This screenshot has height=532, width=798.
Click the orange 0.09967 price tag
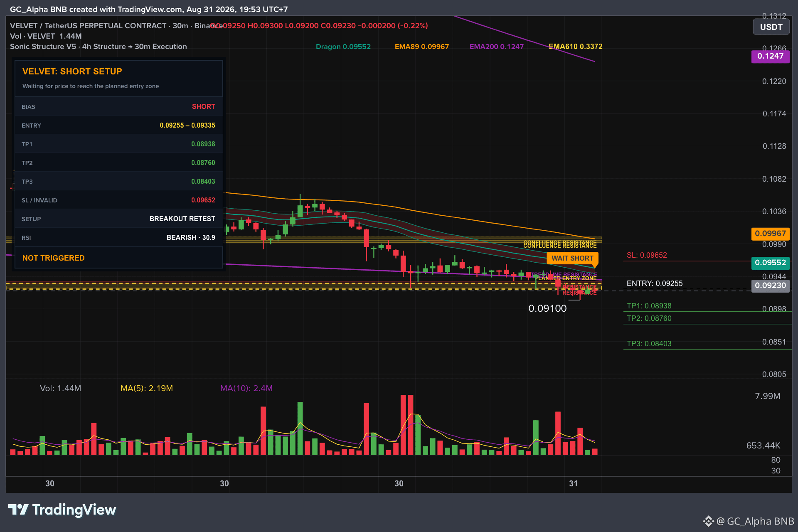point(770,234)
